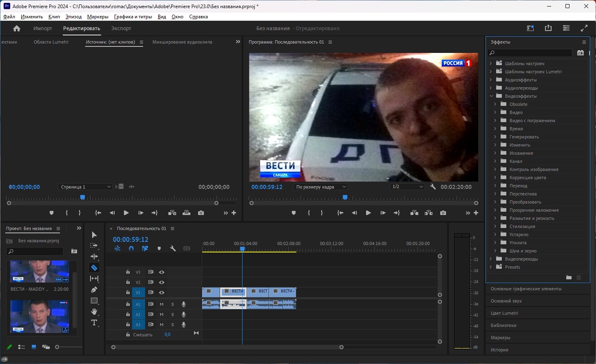
Task: Open the Основной звук panel
Action: (x=506, y=301)
